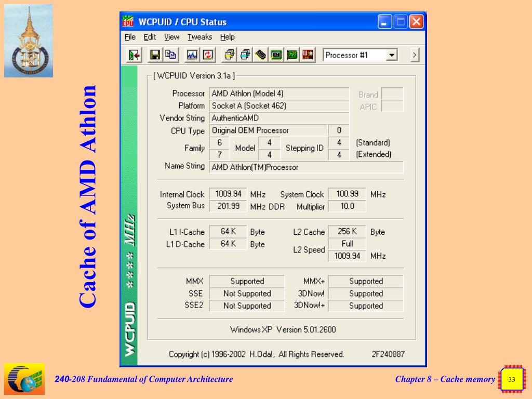Click the Internal Clock 1009.94 value
Screen dimensions: 532x399
pyautogui.click(x=228, y=194)
